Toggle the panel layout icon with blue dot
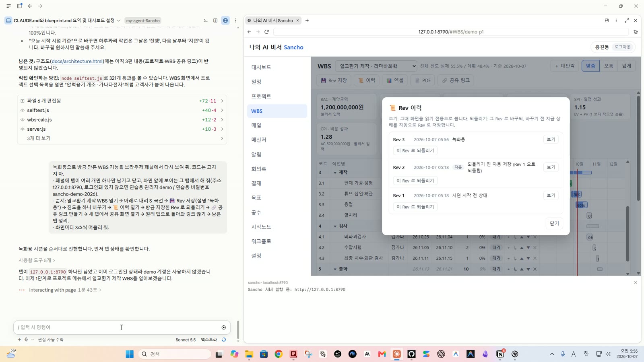 (20, 6)
